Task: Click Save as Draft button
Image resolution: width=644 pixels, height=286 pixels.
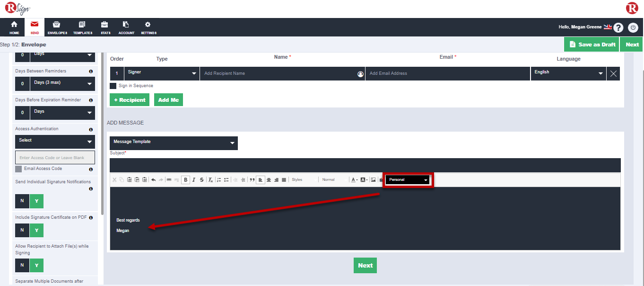Action: click(x=592, y=45)
